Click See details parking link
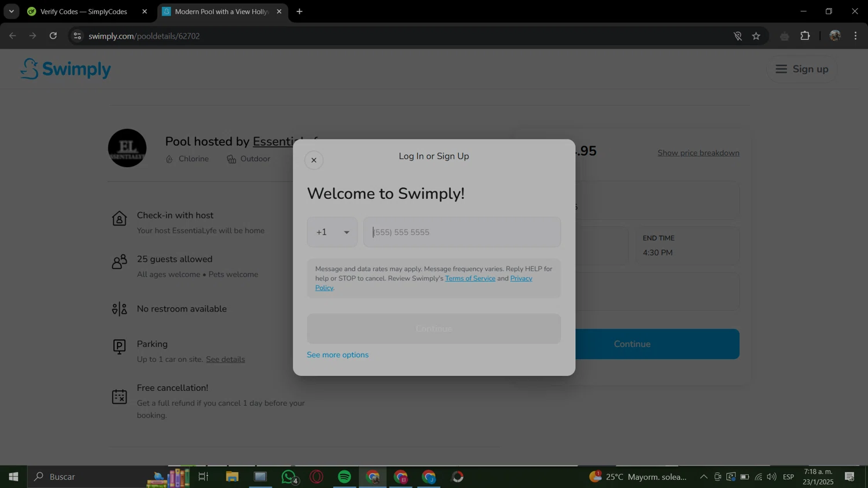 tap(225, 359)
